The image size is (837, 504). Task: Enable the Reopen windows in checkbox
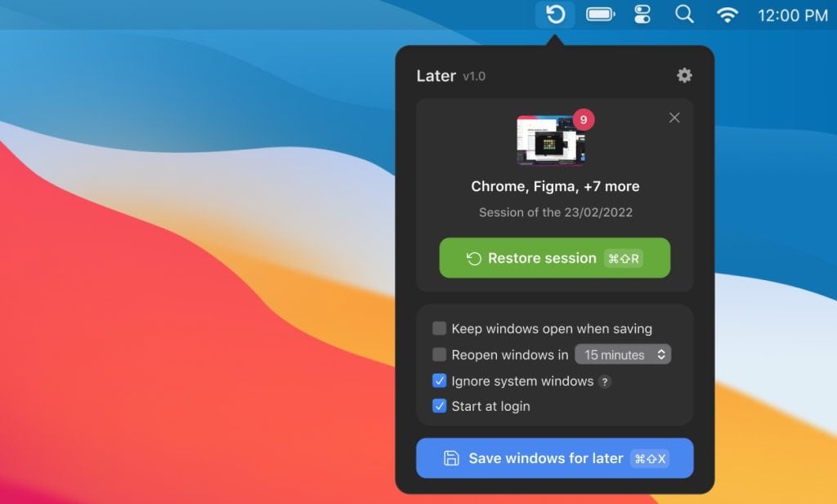[439, 355]
